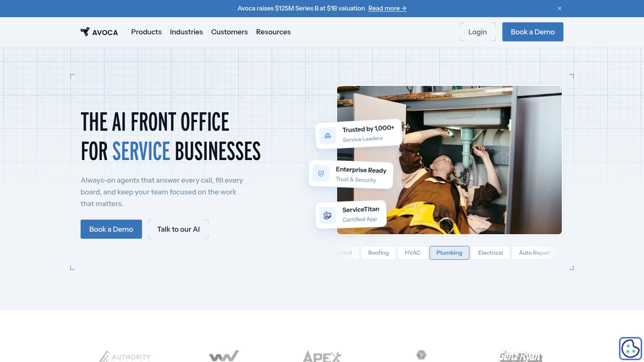Viewport: 644px width, 362px height.
Task: Click the "Always-on agents" description paragraph
Action: click(x=162, y=192)
